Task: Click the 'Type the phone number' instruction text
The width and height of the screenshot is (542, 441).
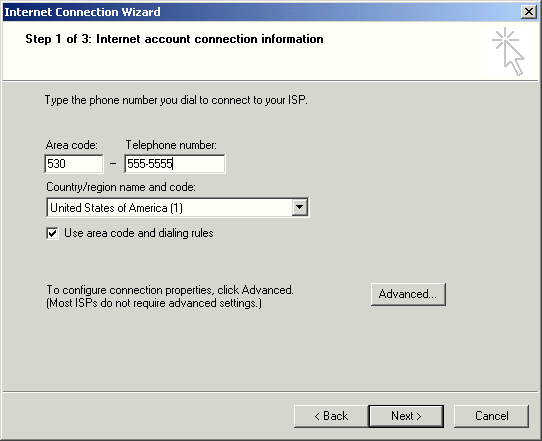Action: point(176,100)
